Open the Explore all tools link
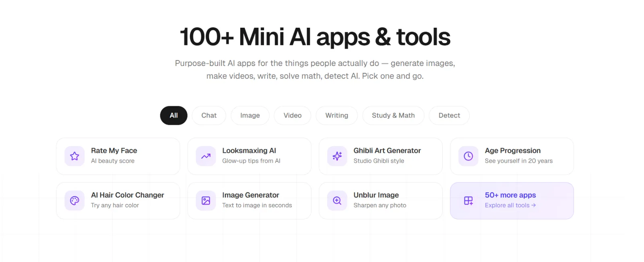Screen dimensions: 644x262 (x=510, y=205)
